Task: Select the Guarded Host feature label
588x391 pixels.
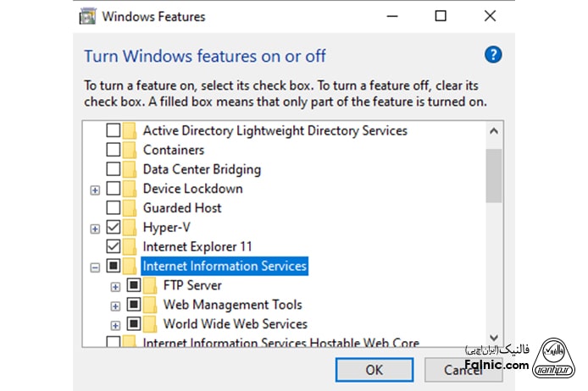Action: (x=182, y=207)
